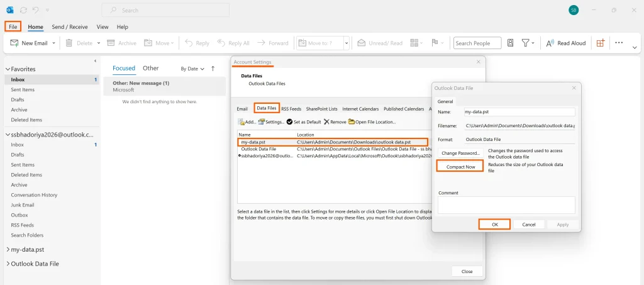Open the New Email dropdown arrow
The width and height of the screenshot is (644, 285).
(54, 43)
